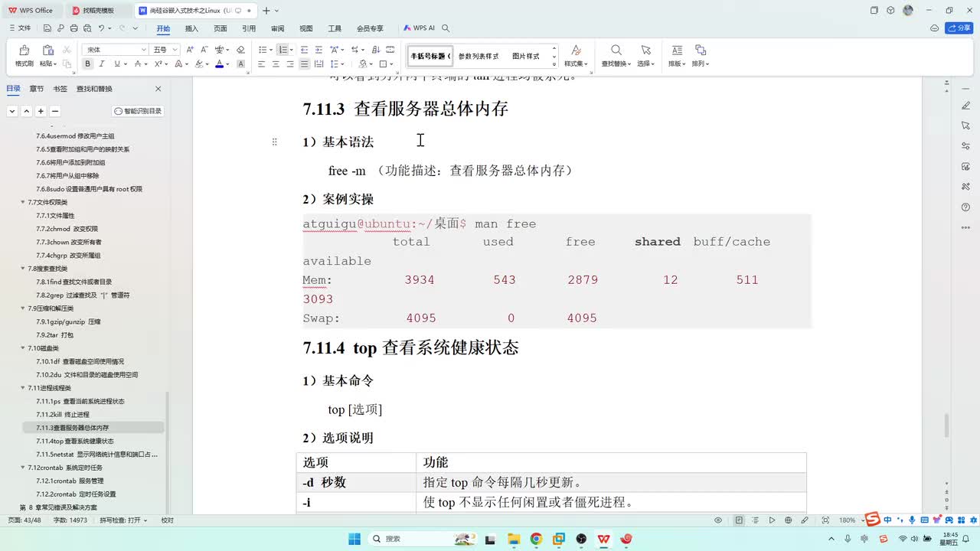Open the 插入 ribbon tab
980x551 pixels.
click(191, 28)
